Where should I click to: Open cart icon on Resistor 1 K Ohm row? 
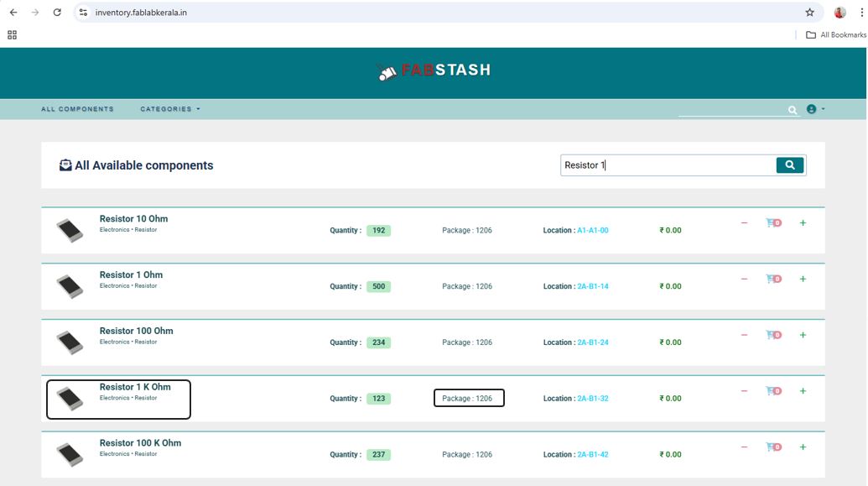[x=773, y=390]
